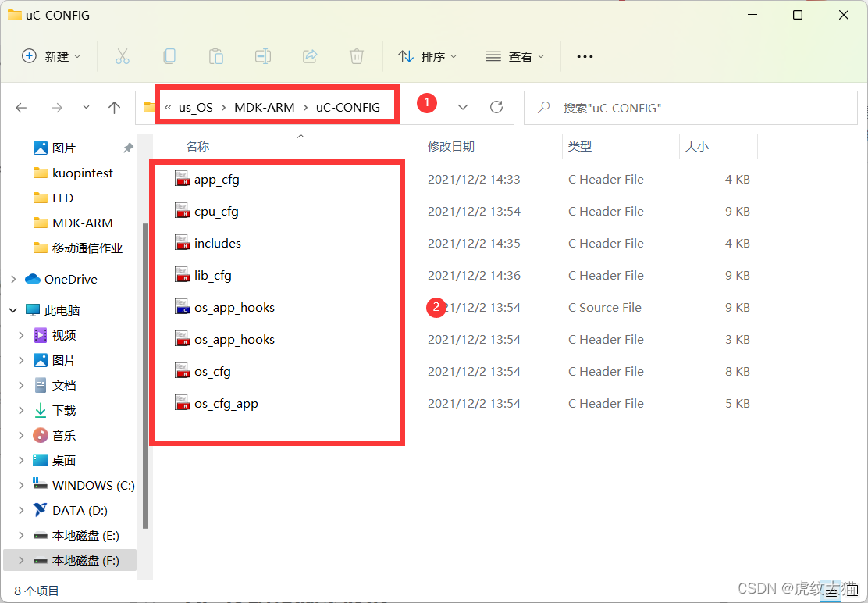Click the Videos folder icon in sidebar
Viewport: 868px width, 603px height.
[41, 335]
